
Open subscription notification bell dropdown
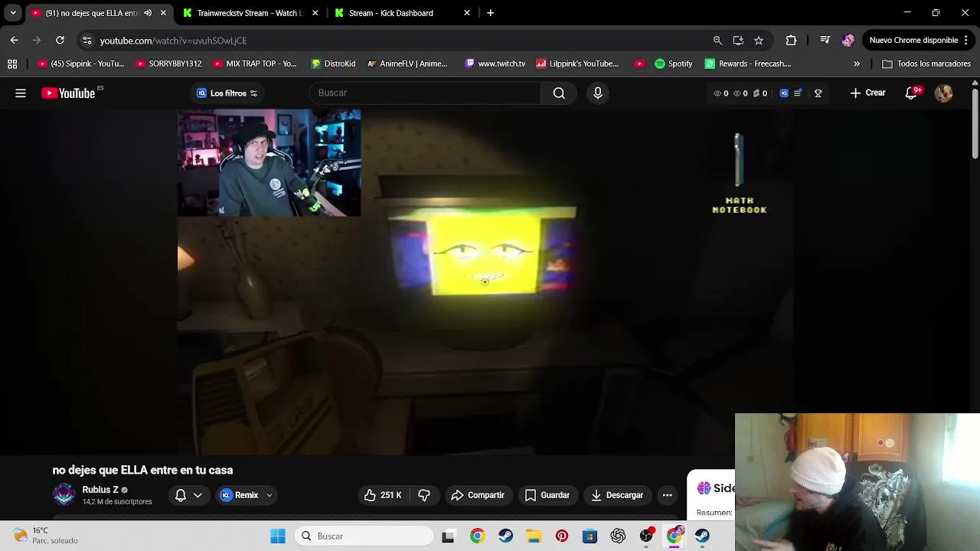pyautogui.click(x=188, y=495)
